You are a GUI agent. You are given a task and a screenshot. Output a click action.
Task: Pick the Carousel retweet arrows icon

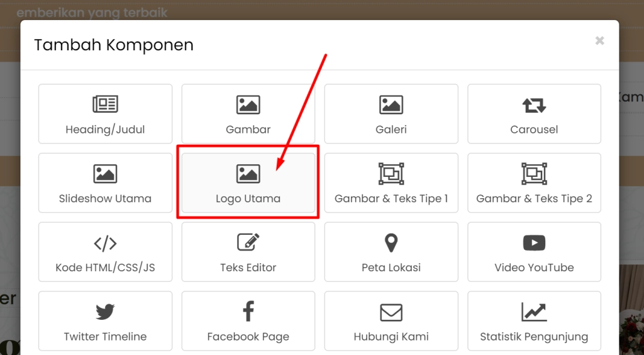click(534, 104)
